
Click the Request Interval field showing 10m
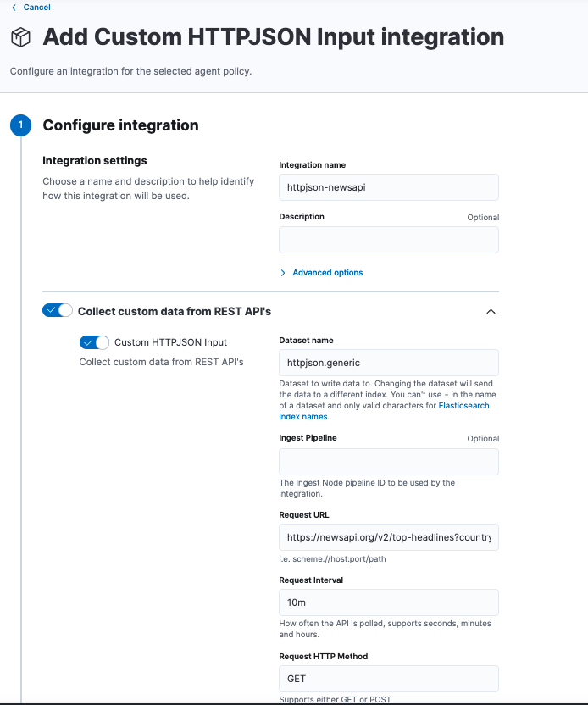coord(388,602)
